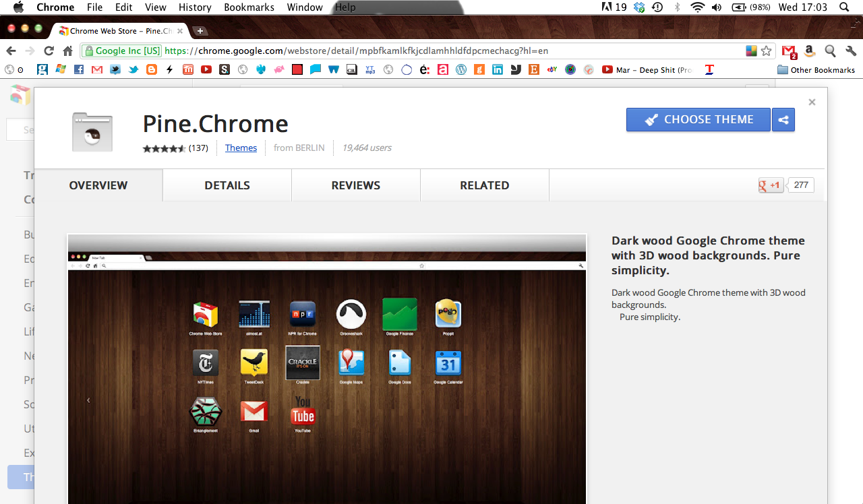The image size is (863, 504).
Task: Open the View menu
Action: [x=156, y=7]
